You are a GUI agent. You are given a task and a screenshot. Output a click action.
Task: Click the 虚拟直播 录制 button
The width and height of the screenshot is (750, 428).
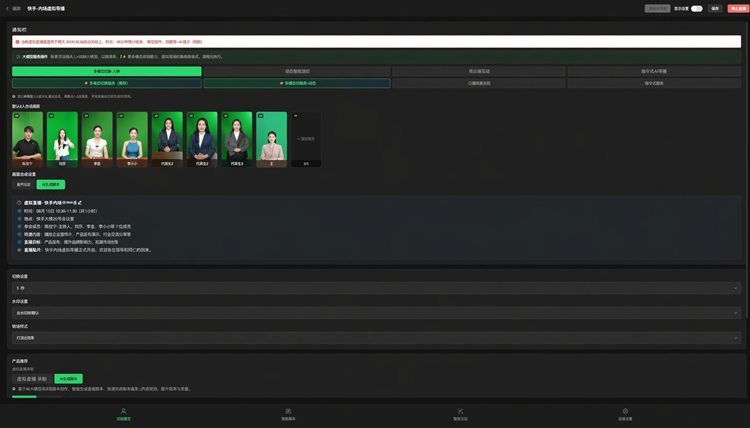(32, 379)
